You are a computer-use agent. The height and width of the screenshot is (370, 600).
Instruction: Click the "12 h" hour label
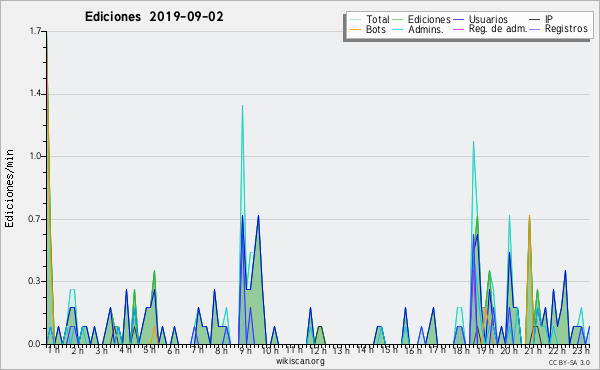[x=318, y=350]
